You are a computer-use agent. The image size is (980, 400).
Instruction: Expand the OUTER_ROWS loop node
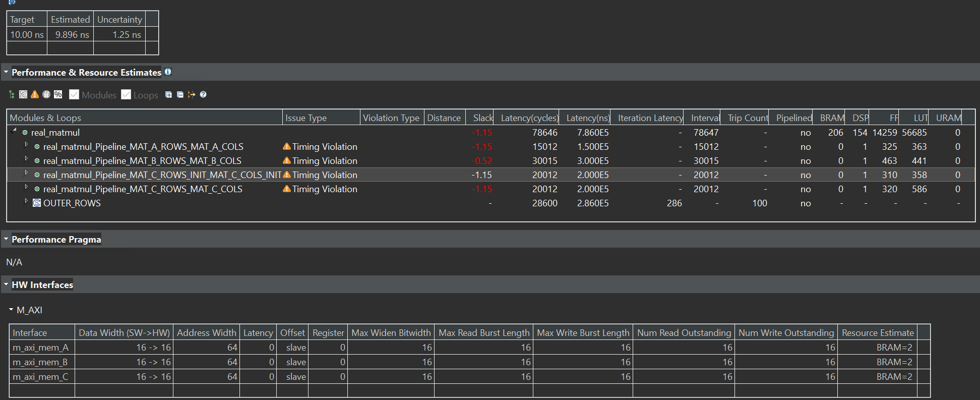(x=26, y=201)
